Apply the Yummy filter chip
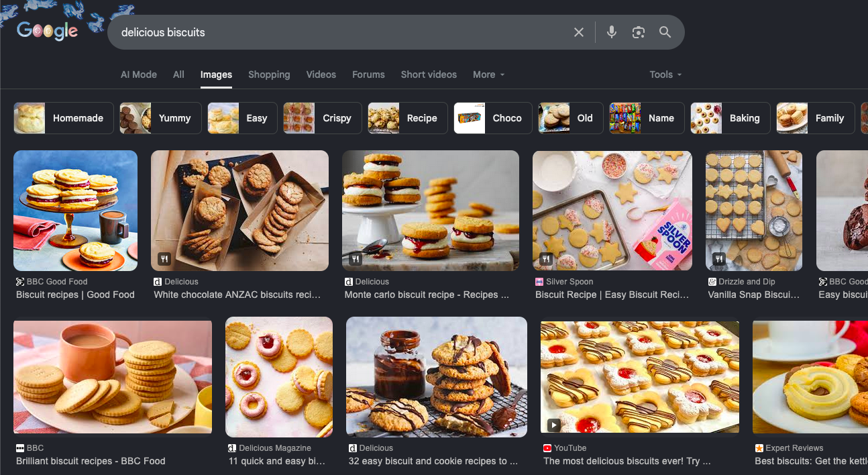 coord(160,118)
